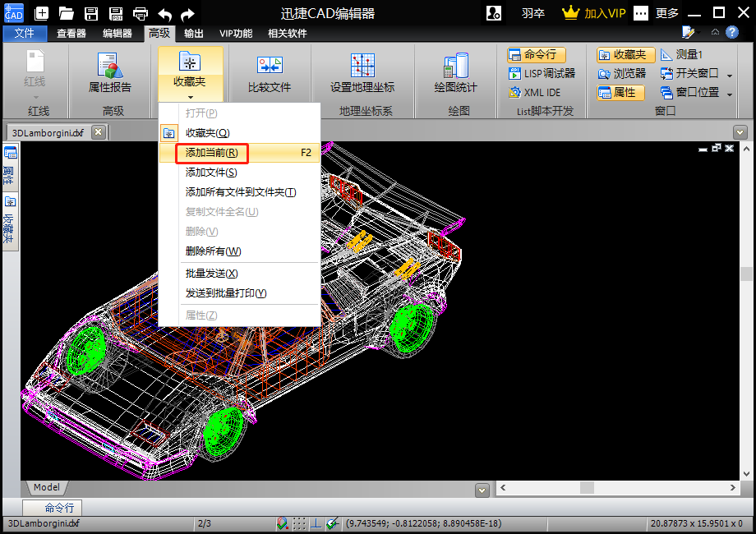The width and height of the screenshot is (756, 534).
Task: Open a file using the folder icon
Action: [66, 13]
